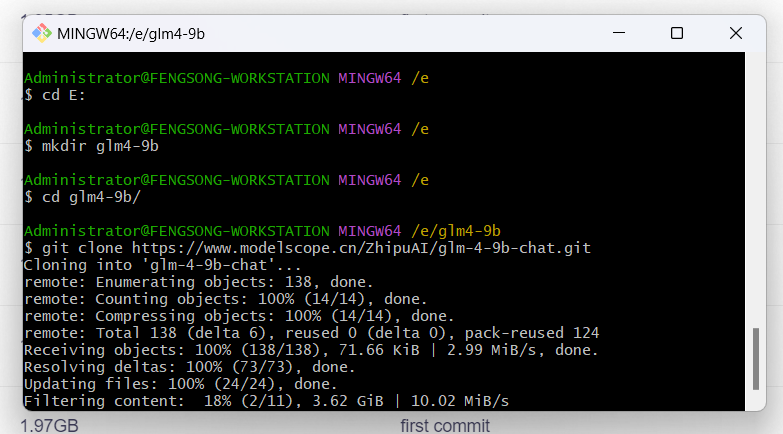Click the window title MINGW64:/e/glm4-9b
This screenshot has width=783, height=434.
click(x=131, y=33)
